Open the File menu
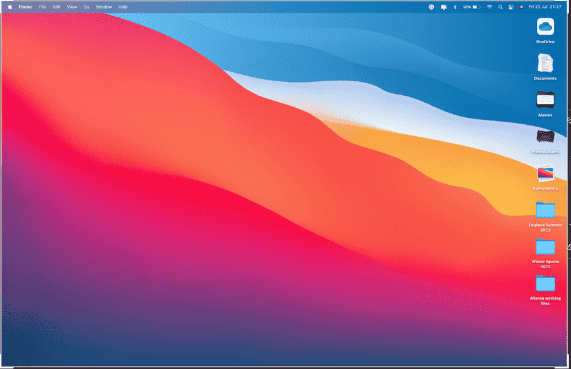 [42, 7]
